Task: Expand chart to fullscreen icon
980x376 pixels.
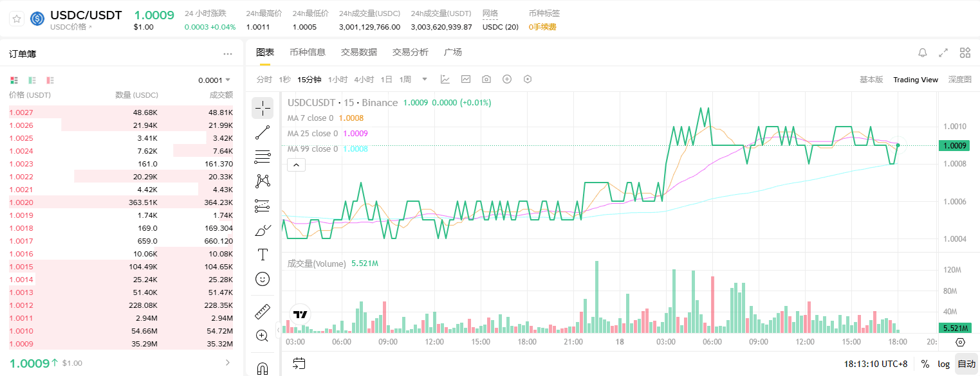Action: (x=943, y=53)
